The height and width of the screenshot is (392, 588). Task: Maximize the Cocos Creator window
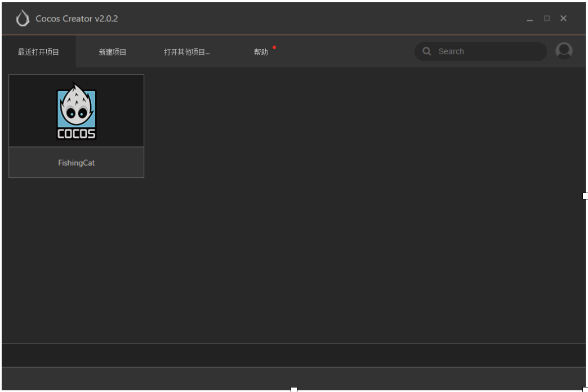[x=547, y=19]
